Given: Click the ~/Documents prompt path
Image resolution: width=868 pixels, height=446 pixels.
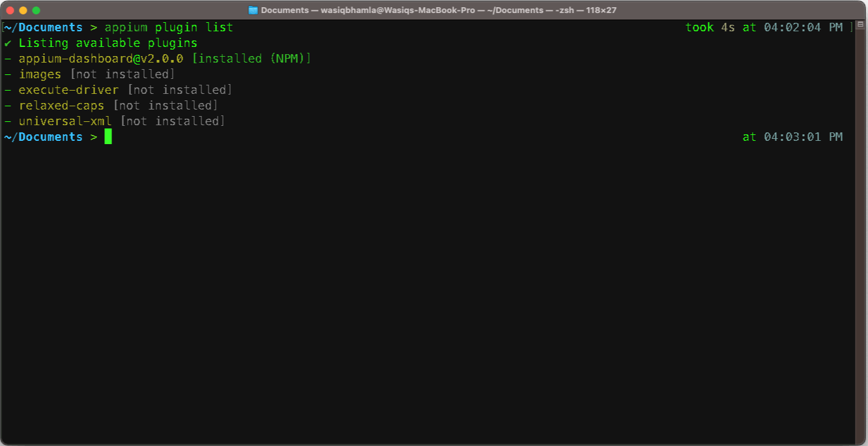Looking at the screenshot, I should 42,27.
